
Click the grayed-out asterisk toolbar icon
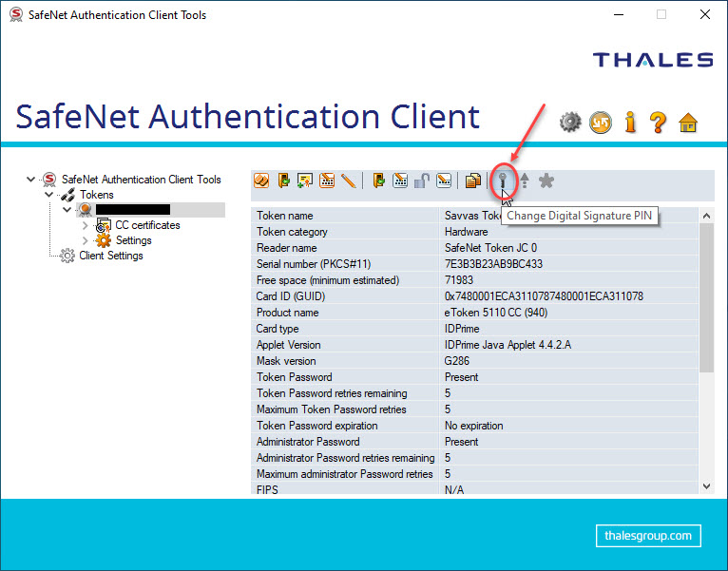pos(546,181)
